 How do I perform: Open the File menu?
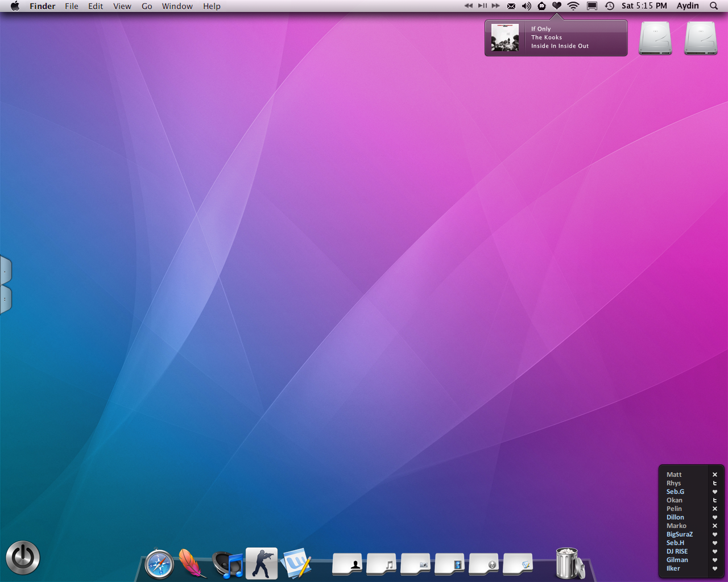72,6
